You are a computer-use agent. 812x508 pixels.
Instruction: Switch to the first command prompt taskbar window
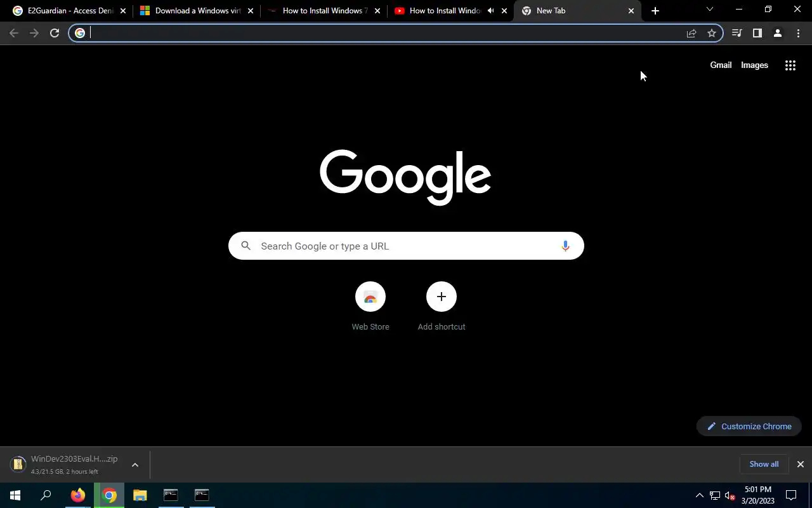[x=171, y=495]
